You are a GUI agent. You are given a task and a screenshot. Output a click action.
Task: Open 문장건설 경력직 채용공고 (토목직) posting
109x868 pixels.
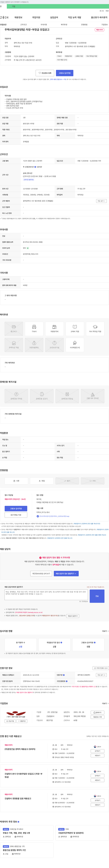pos(20,749)
